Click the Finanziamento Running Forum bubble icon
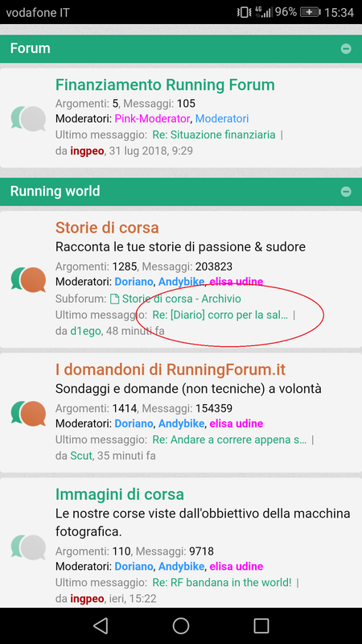The height and width of the screenshot is (644, 362). click(28, 118)
